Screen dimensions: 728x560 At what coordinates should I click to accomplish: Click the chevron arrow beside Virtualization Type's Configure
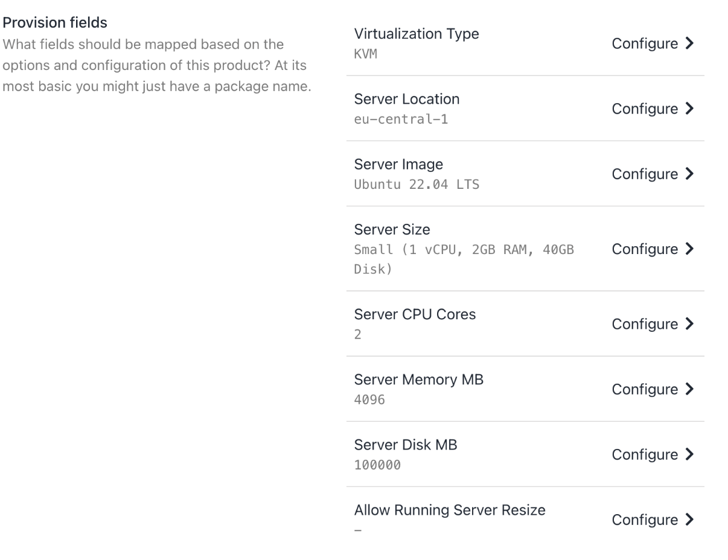pos(690,43)
